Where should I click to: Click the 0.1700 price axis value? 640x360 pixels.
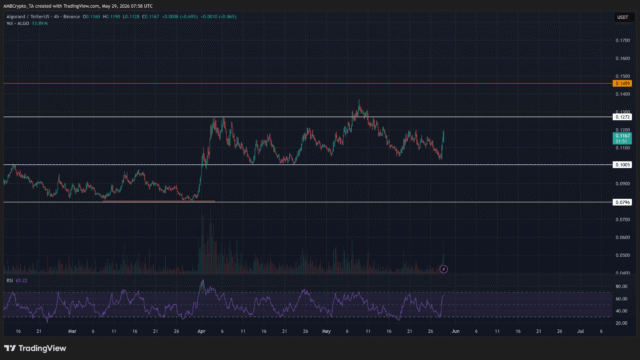(x=622, y=40)
